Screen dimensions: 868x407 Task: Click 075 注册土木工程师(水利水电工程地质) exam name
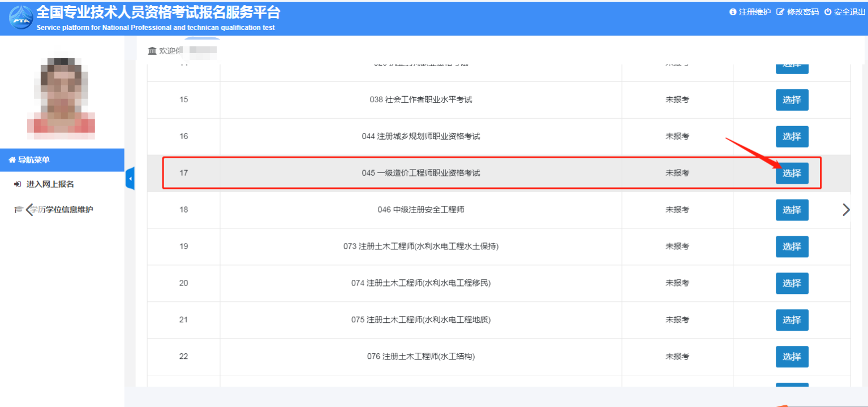[420, 320]
